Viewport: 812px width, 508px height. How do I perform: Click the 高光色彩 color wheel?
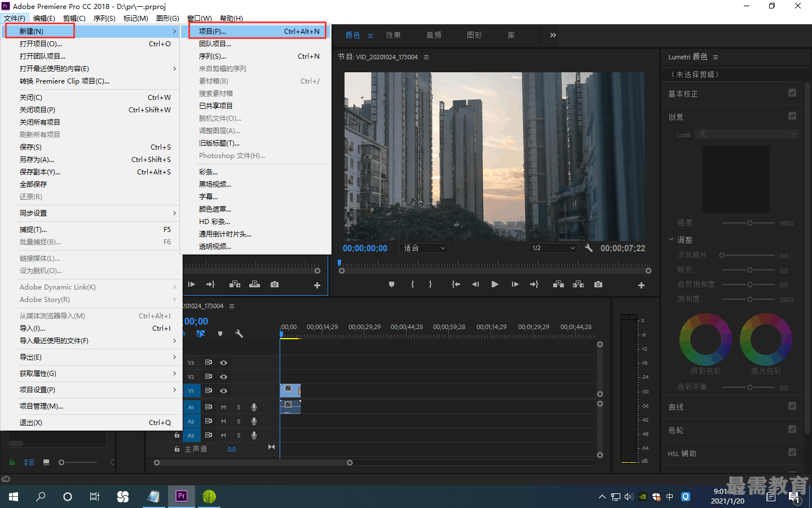[766, 340]
